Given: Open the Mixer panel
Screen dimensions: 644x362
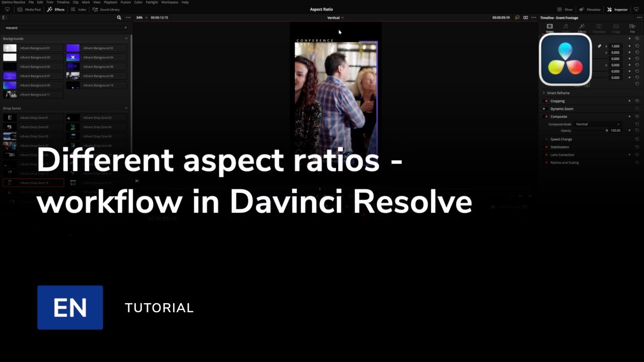Looking at the screenshot, I should tap(565, 10).
